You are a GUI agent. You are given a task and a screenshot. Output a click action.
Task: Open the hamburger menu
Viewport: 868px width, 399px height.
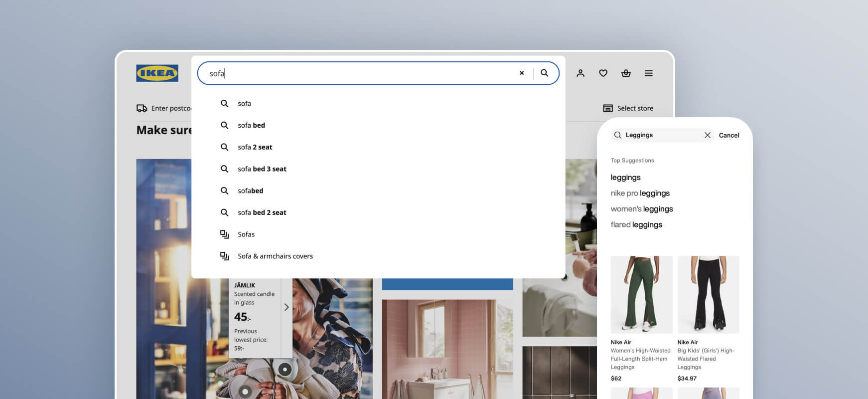click(648, 73)
